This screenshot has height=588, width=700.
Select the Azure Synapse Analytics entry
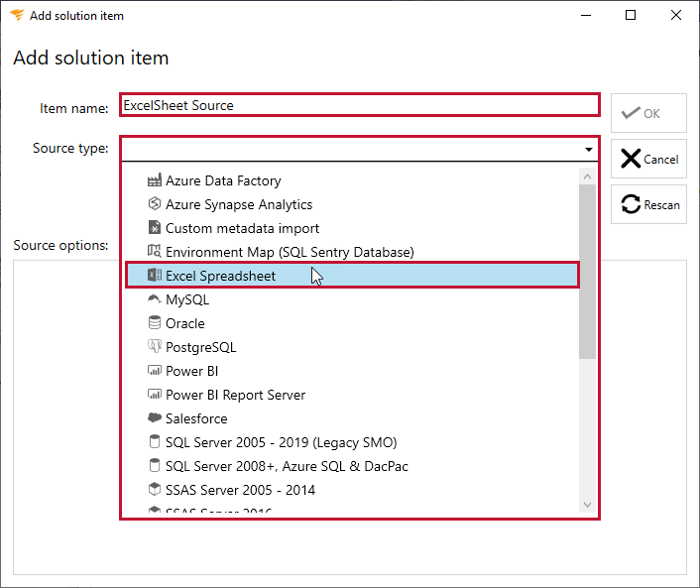click(x=352, y=204)
